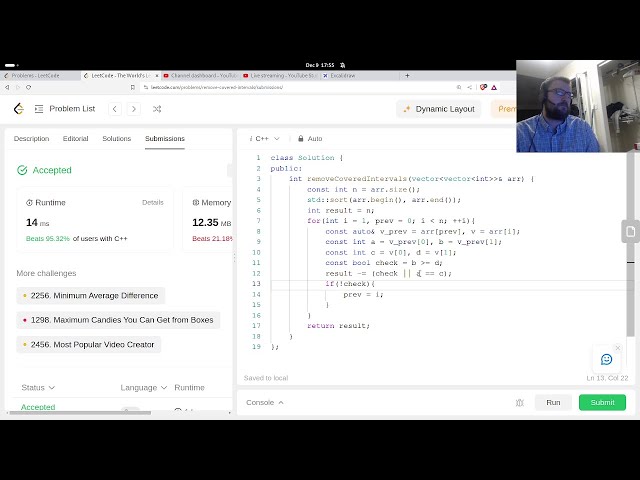Click the green Submit button

pos(602,402)
